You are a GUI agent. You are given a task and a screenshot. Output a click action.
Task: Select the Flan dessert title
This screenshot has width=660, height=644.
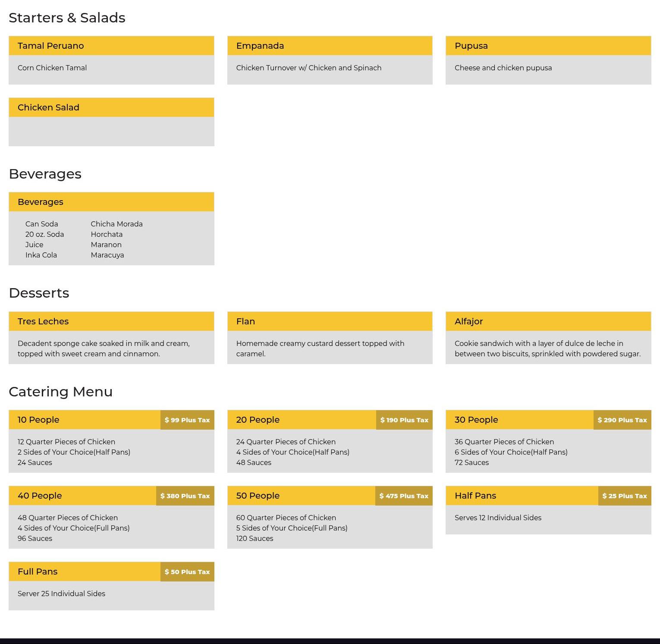click(245, 321)
